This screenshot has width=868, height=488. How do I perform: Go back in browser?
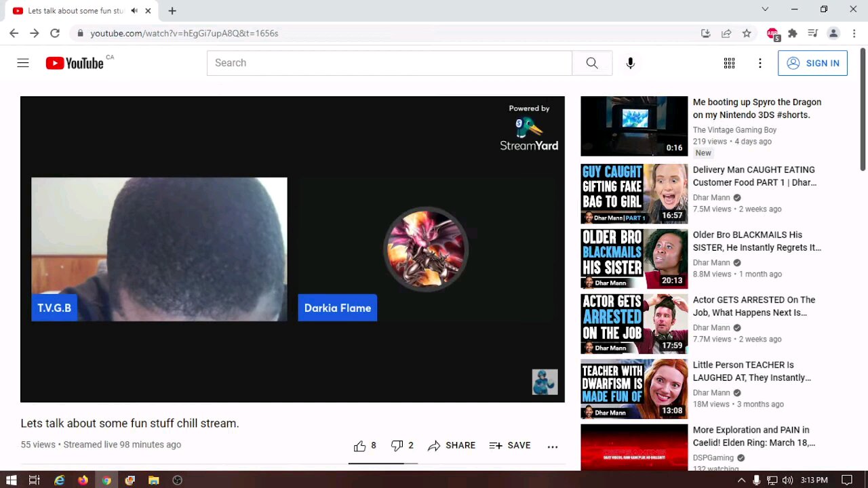14,33
